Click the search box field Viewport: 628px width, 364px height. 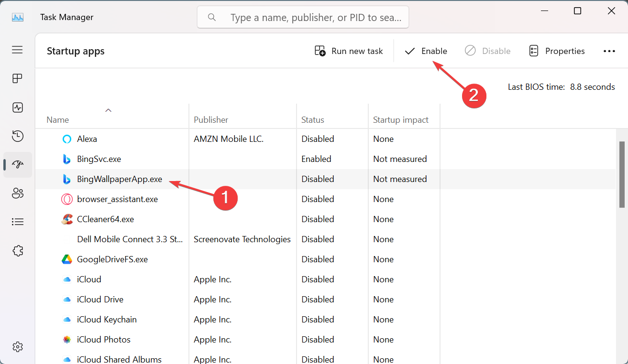click(303, 17)
